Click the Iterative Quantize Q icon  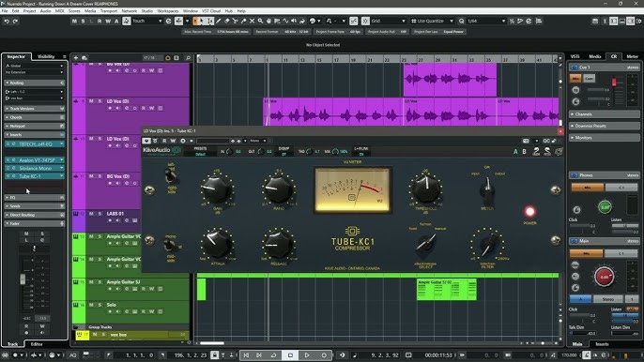coord(461,21)
